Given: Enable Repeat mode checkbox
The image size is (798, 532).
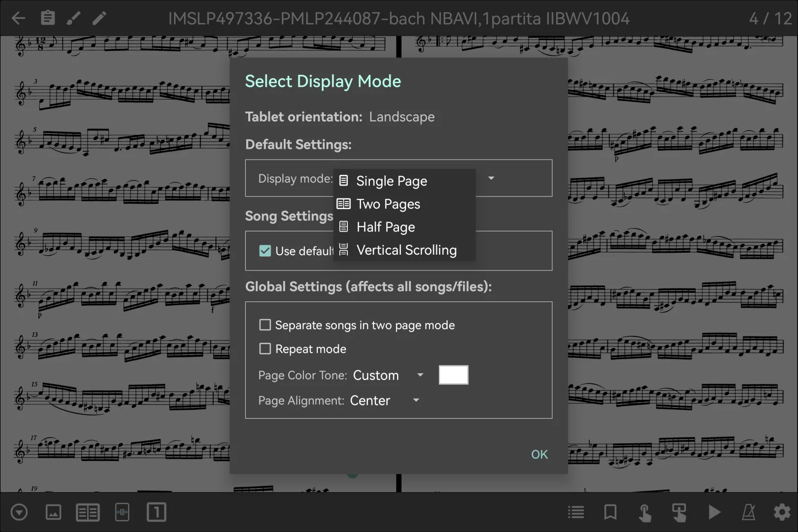Looking at the screenshot, I should 265,349.
